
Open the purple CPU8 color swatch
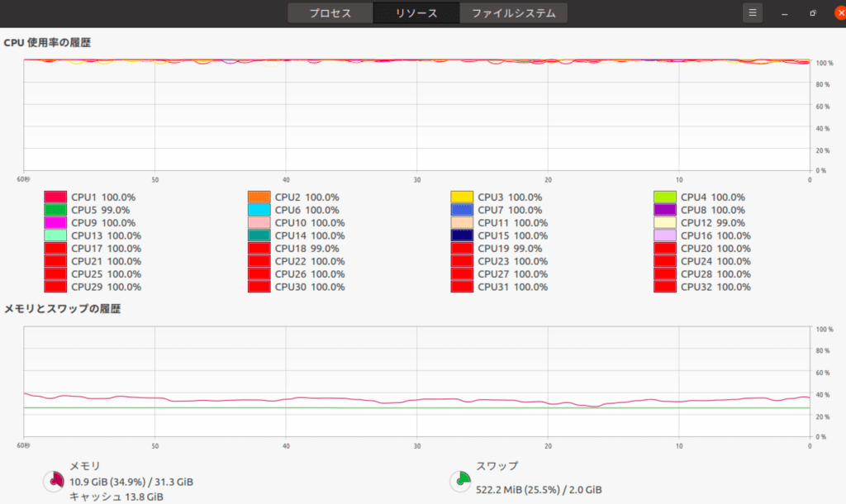pos(665,210)
